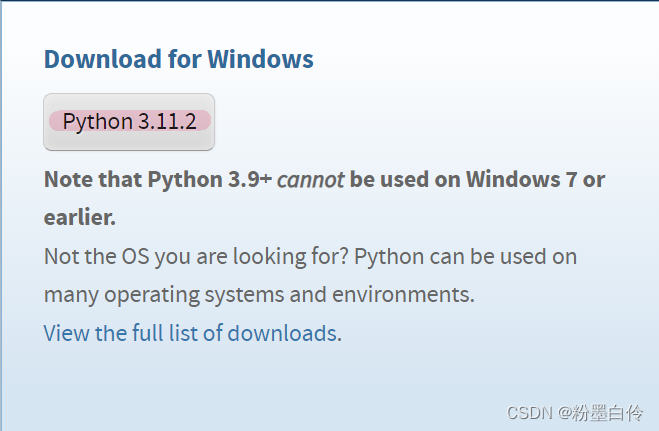659x431 pixels.
Task: Click the Download for Windows heading
Action: 179,59
